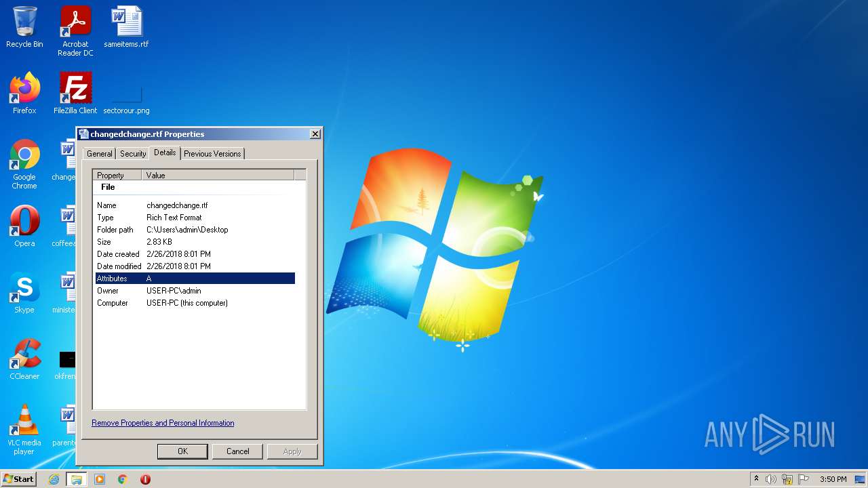
Task: Open the Action Center flag icon
Action: 804,479
